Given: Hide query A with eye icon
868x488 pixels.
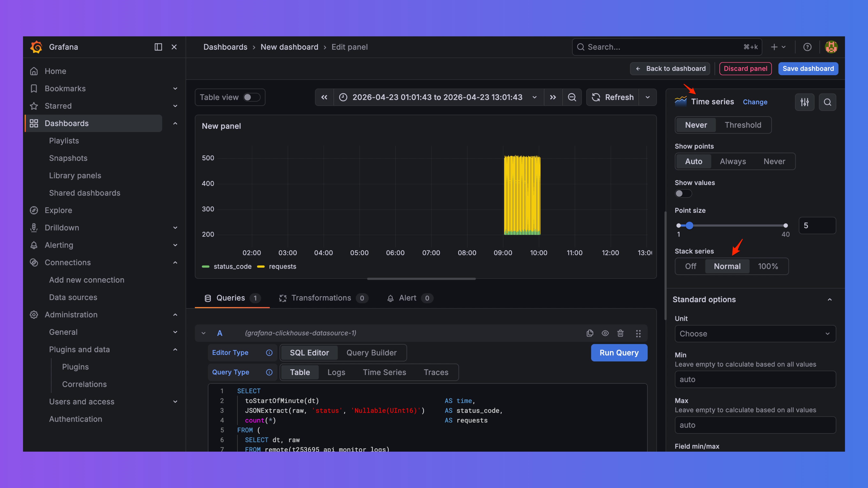Looking at the screenshot, I should (605, 333).
